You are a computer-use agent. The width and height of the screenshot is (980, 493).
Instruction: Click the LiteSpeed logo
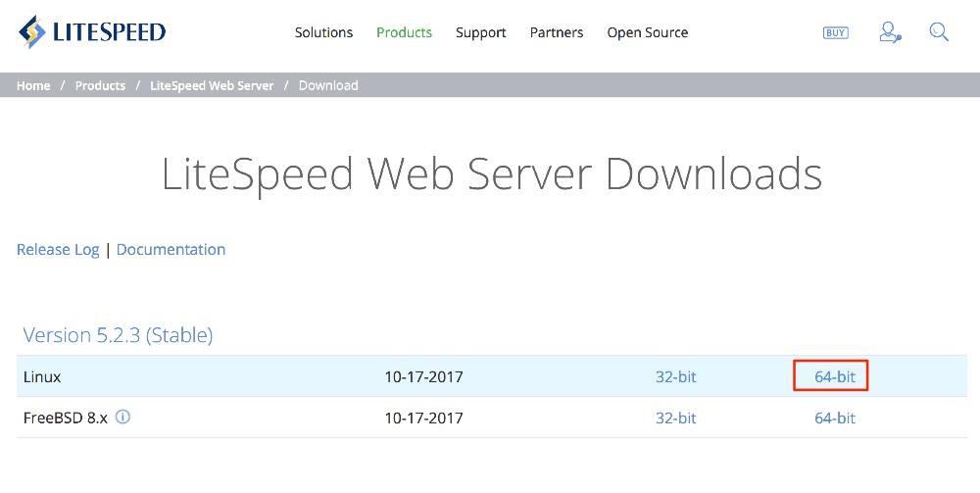coord(92,32)
